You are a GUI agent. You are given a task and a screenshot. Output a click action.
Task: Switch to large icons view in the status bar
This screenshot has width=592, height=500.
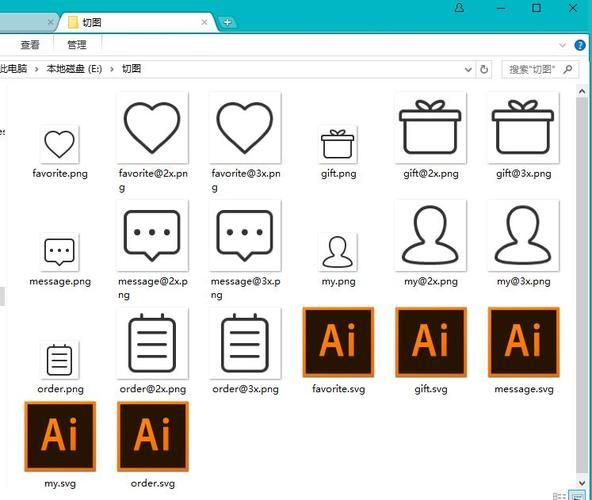(577, 496)
